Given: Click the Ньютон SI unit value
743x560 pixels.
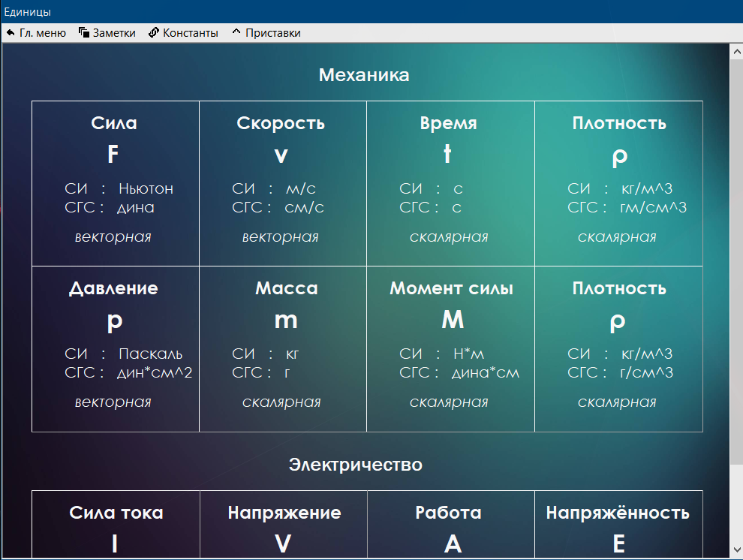Looking at the screenshot, I should coord(146,188).
